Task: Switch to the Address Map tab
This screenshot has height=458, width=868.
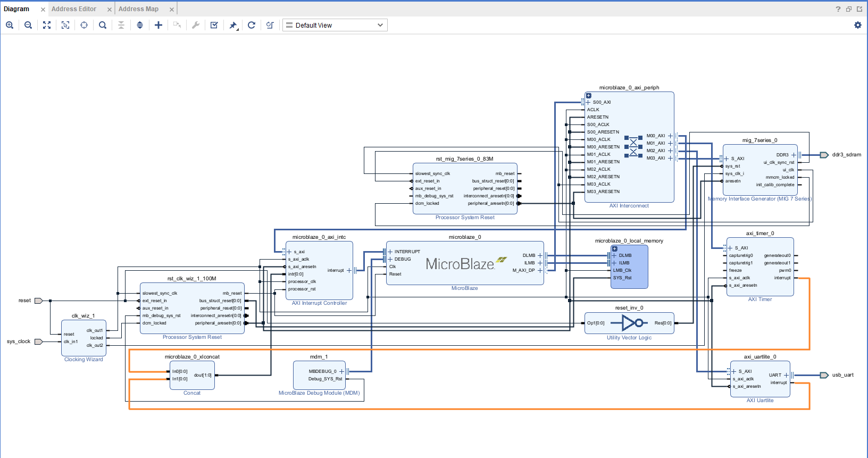Action: [138, 9]
